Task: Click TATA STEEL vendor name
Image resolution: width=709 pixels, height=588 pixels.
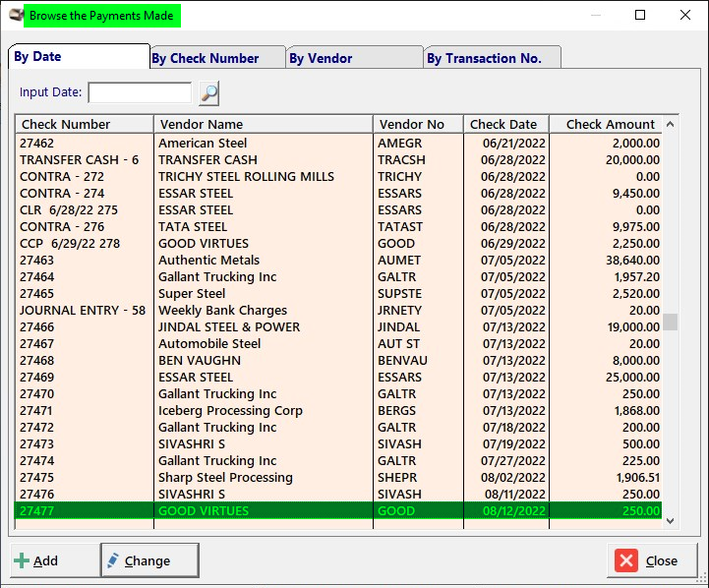Action: tap(193, 227)
